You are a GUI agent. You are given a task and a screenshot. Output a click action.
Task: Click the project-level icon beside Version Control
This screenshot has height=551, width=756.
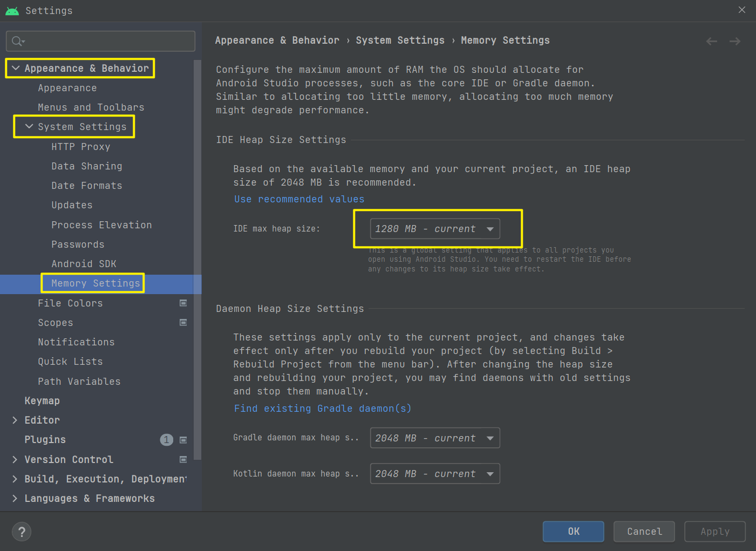point(183,459)
